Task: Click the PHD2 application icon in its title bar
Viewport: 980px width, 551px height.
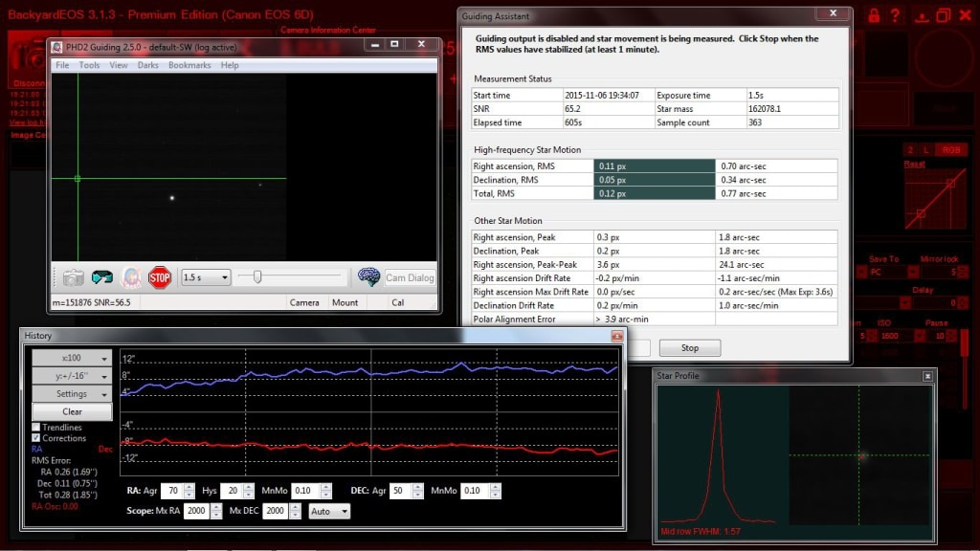Action: pos(57,47)
